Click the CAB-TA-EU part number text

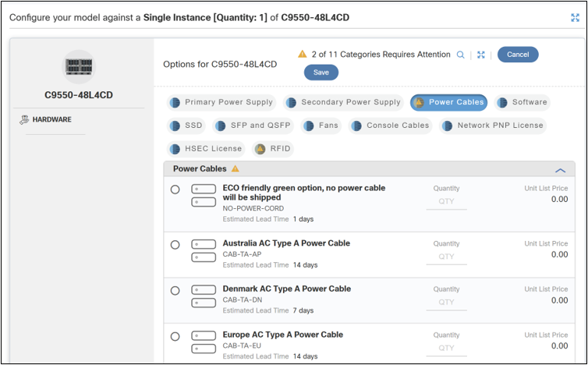click(242, 346)
